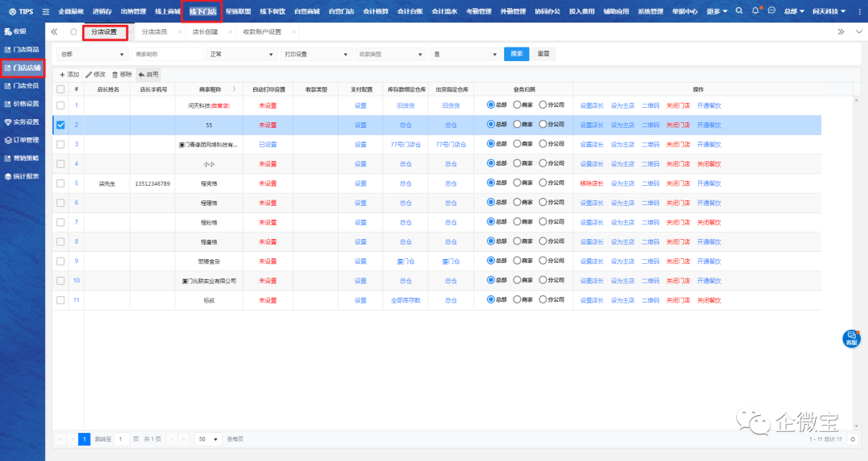
Task: Uncheck the checkbox for row 2
Action: 60,125
